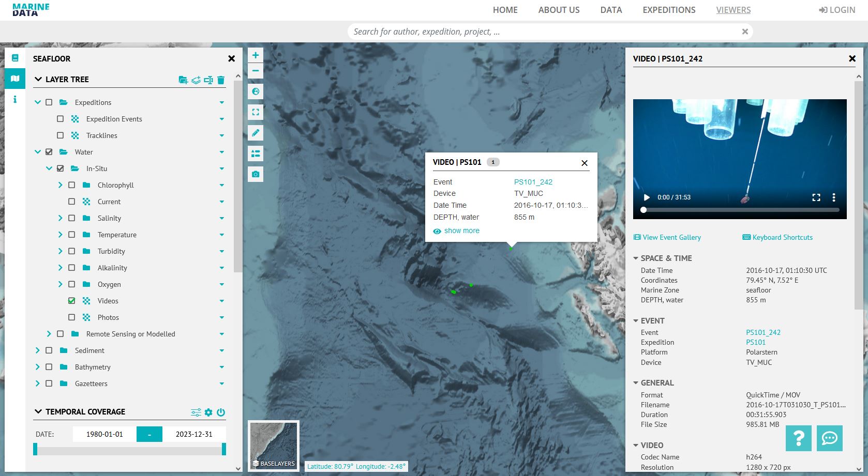
Task: Uncheck the Videos layer checkbox
Action: pyautogui.click(x=72, y=300)
